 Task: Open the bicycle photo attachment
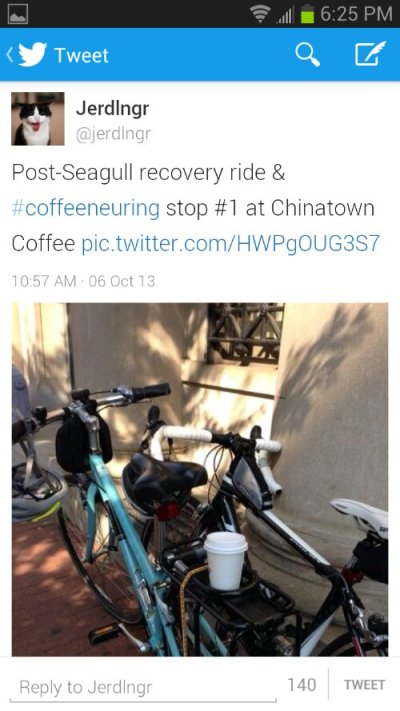click(x=200, y=479)
